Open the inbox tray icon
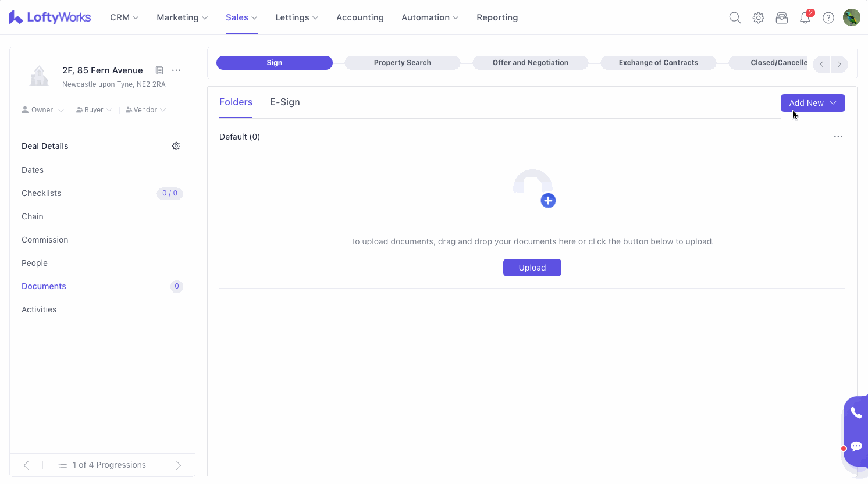This screenshot has height=484, width=868. click(x=781, y=18)
